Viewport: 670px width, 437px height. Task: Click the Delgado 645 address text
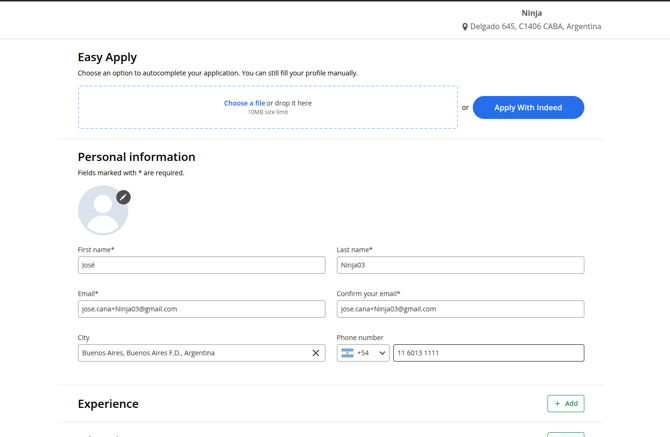pyautogui.click(x=535, y=27)
